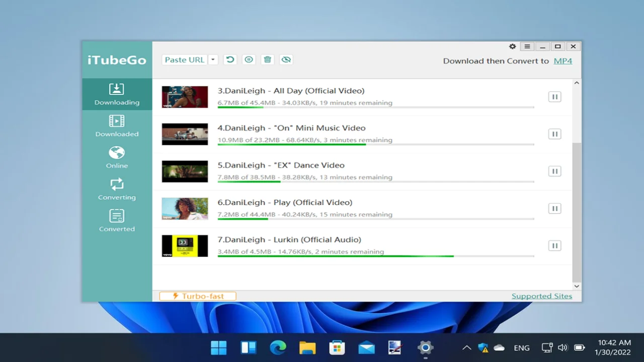Go to the Converting tab
Screen dimensions: 644x362
117,189
